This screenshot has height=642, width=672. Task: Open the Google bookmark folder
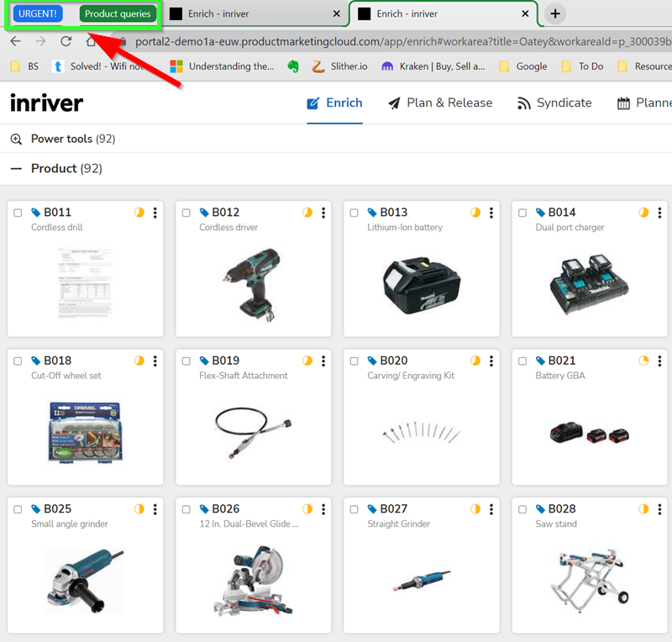click(x=523, y=66)
